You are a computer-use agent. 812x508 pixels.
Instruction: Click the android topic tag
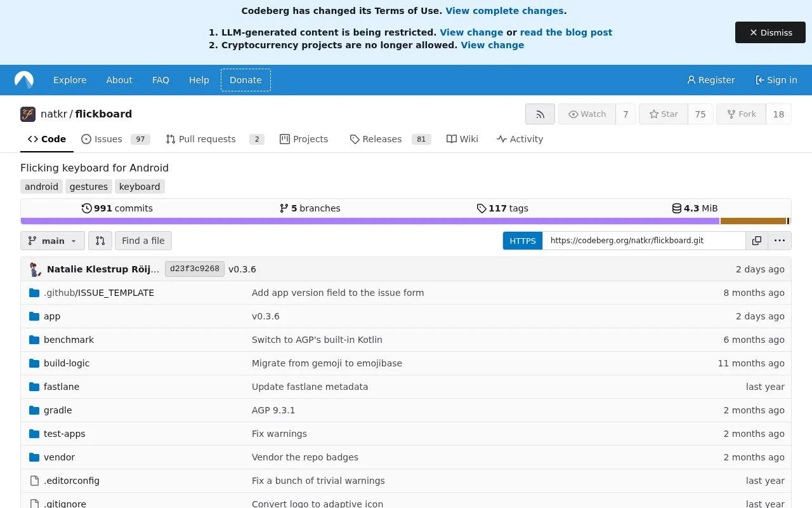(41, 187)
